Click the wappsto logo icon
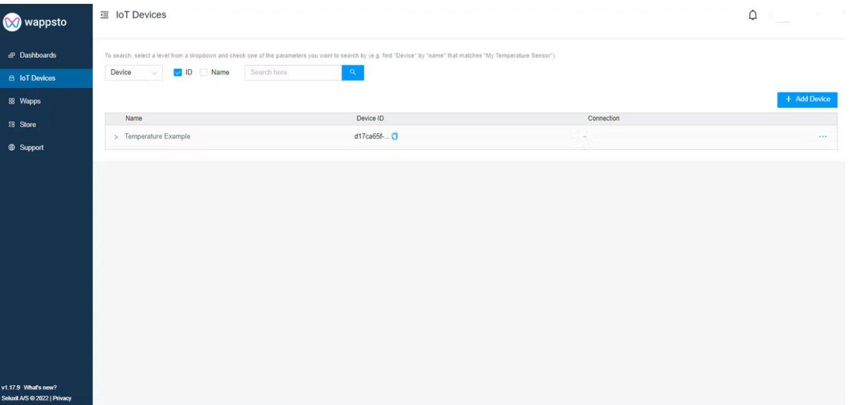 point(13,22)
